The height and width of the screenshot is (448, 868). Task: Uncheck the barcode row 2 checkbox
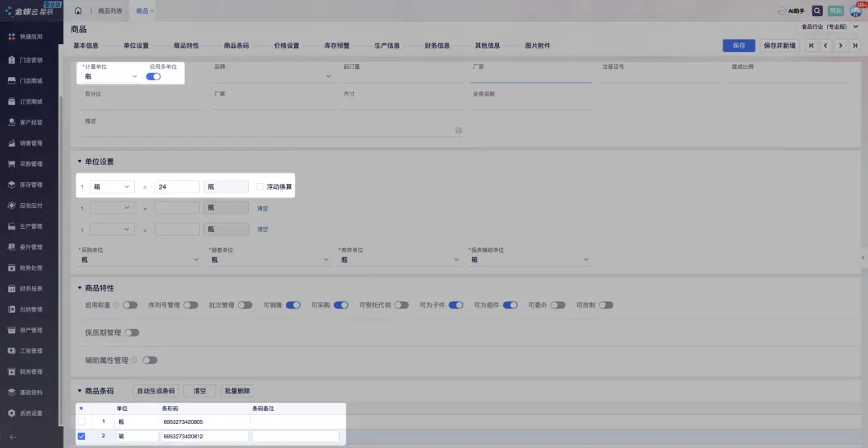81,436
